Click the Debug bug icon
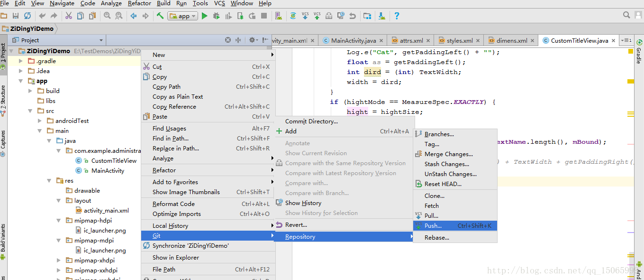The image size is (644, 280). (217, 16)
